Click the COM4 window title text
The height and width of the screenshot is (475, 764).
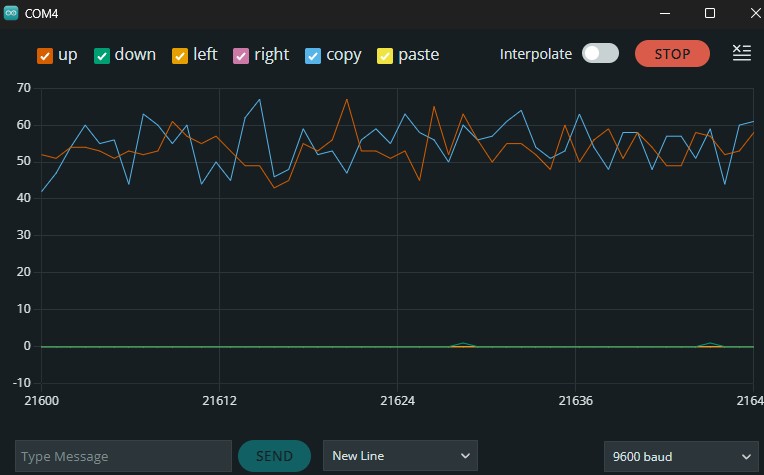click(x=41, y=14)
